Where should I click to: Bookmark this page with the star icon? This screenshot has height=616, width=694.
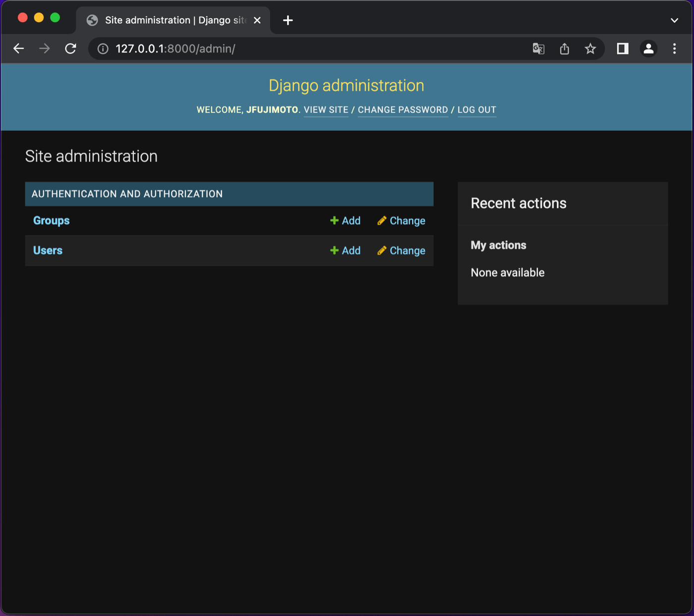click(590, 49)
